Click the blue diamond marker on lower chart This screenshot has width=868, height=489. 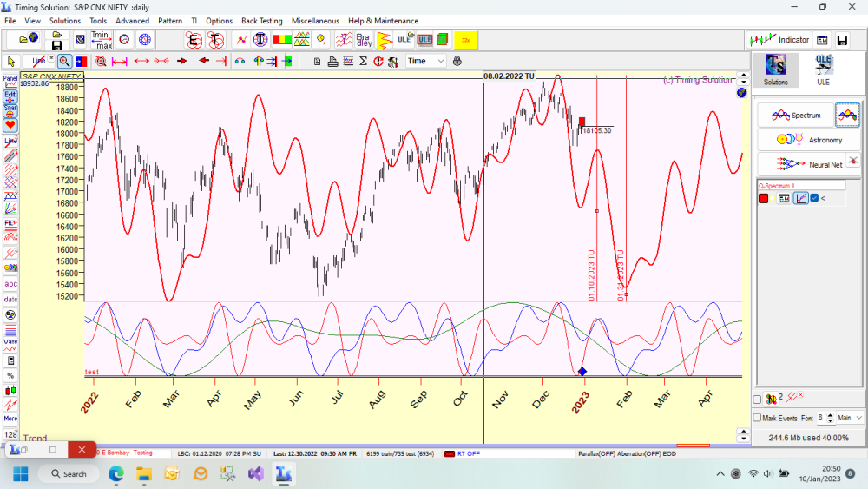582,371
